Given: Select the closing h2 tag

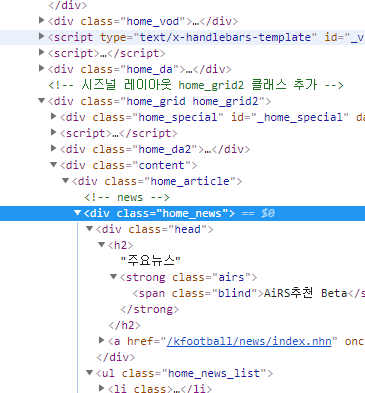Looking at the screenshot, I should (x=125, y=325).
